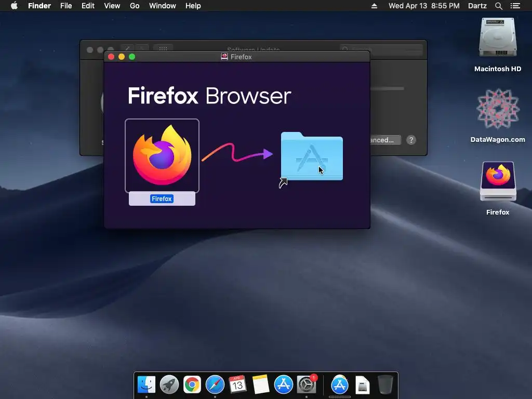Open System Preferences with badge in Dock
The image size is (532, 399).
click(307, 385)
